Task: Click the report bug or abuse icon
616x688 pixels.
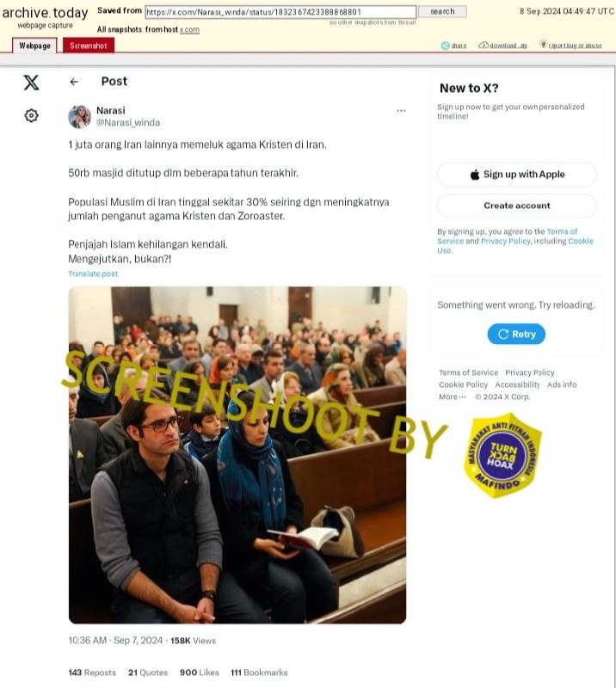Action: click(543, 44)
